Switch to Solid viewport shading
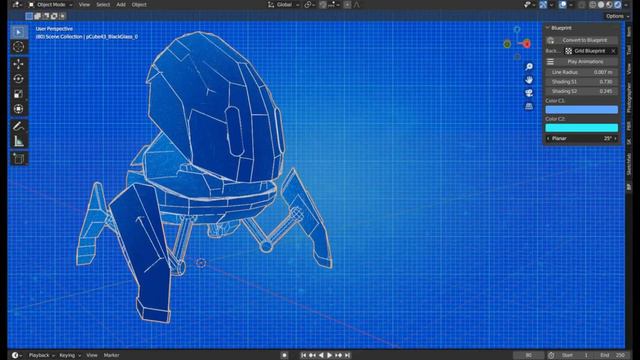 (x=601, y=4)
